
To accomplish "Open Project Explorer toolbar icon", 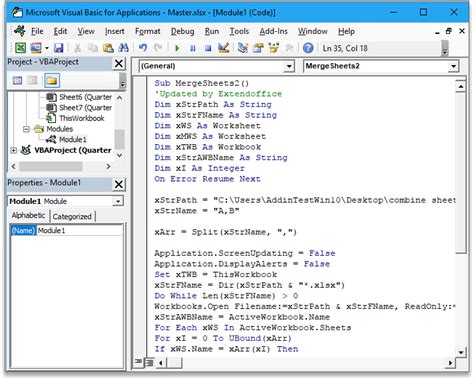I will pos(243,48).
